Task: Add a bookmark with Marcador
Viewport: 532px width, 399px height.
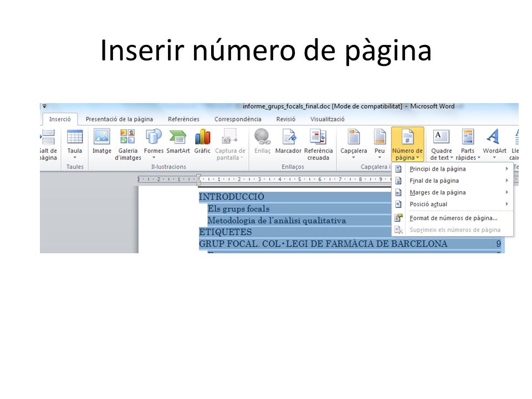Action: pyautogui.click(x=288, y=141)
